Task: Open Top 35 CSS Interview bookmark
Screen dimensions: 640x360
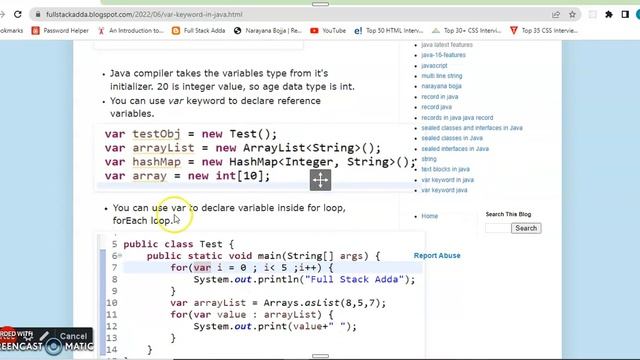Action: [544, 31]
